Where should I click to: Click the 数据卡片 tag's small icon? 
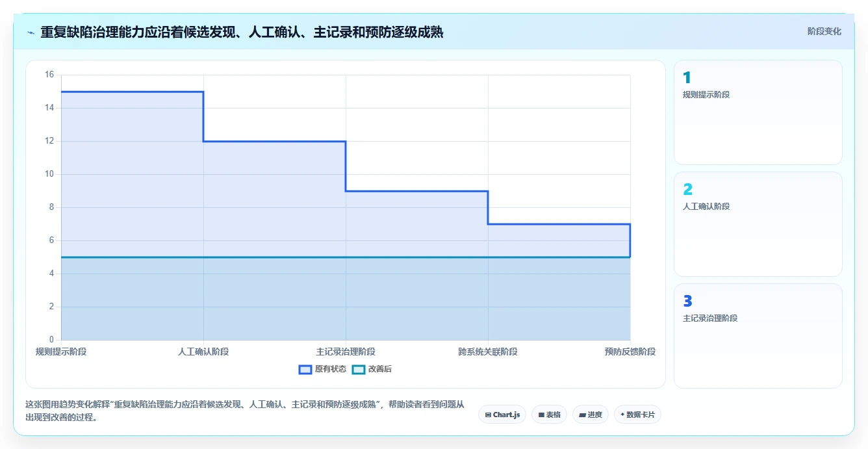pyautogui.click(x=622, y=415)
